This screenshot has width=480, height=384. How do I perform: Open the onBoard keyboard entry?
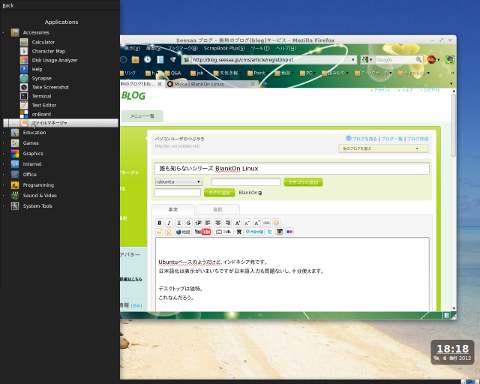36,114
